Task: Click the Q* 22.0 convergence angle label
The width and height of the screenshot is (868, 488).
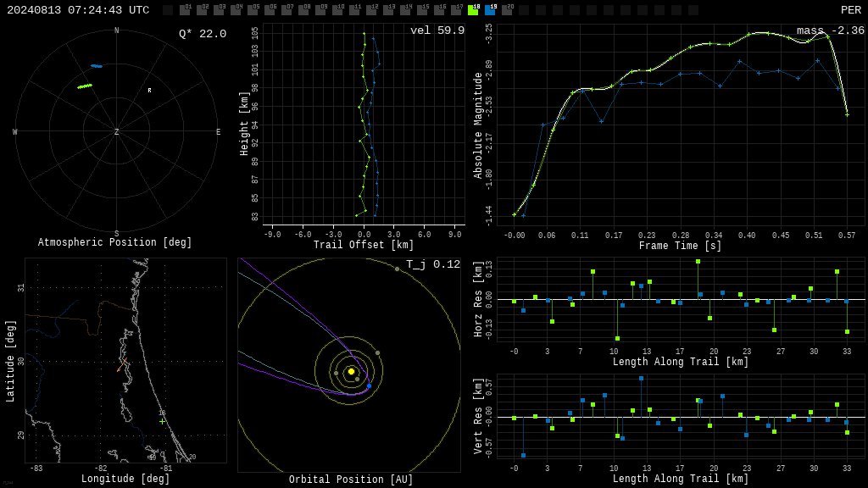Action: [x=203, y=34]
